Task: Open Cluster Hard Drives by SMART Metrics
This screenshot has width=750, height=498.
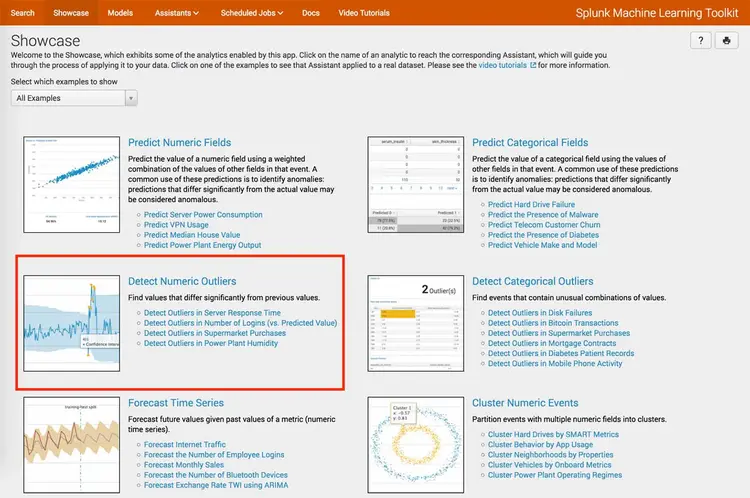Action: tap(553, 434)
